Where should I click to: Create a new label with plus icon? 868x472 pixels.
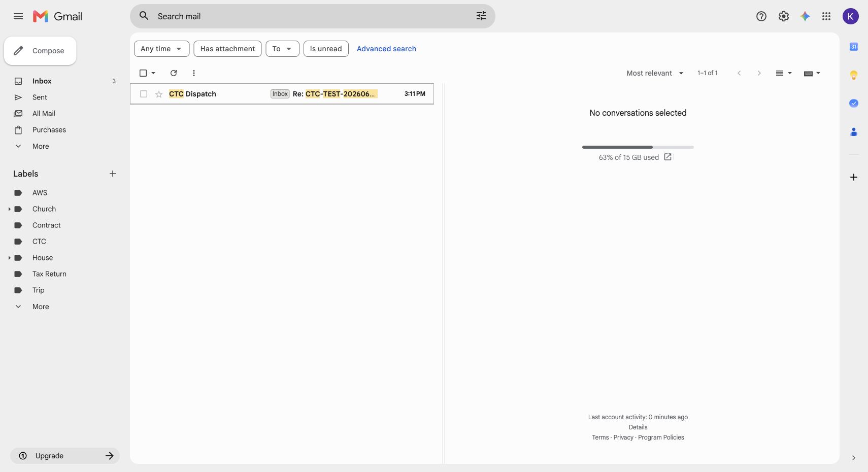point(113,174)
